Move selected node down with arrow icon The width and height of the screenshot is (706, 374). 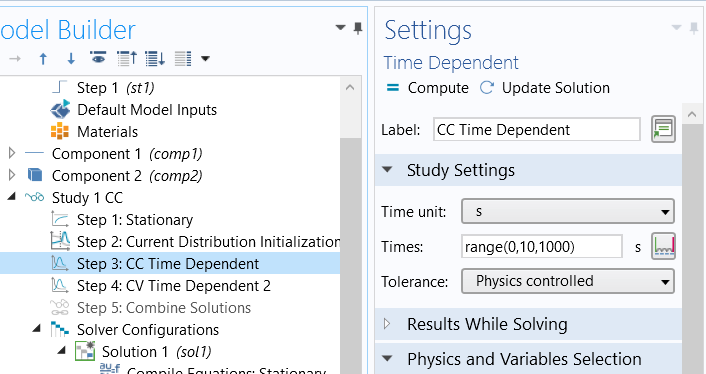click(x=71, y=59)
